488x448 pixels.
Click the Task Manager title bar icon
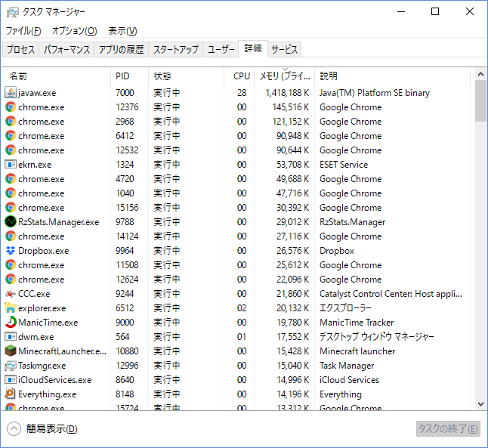(12, 12)
